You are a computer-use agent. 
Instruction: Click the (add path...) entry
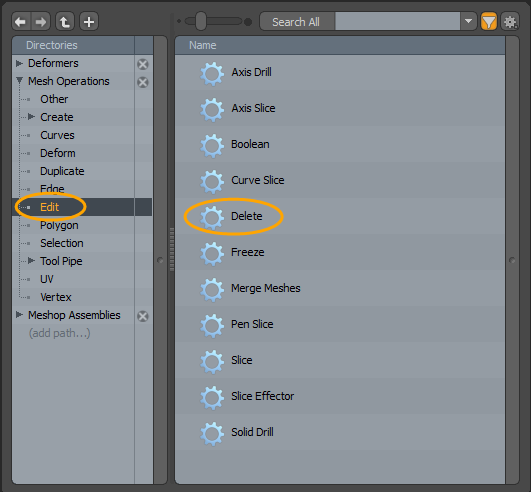[x=60, y=333]
